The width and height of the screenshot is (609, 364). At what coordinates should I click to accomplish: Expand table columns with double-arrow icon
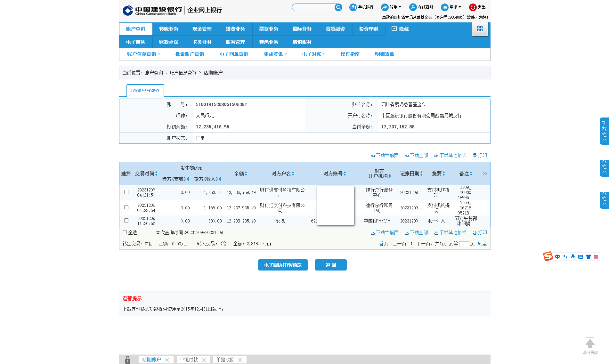(x=484, y=174)
